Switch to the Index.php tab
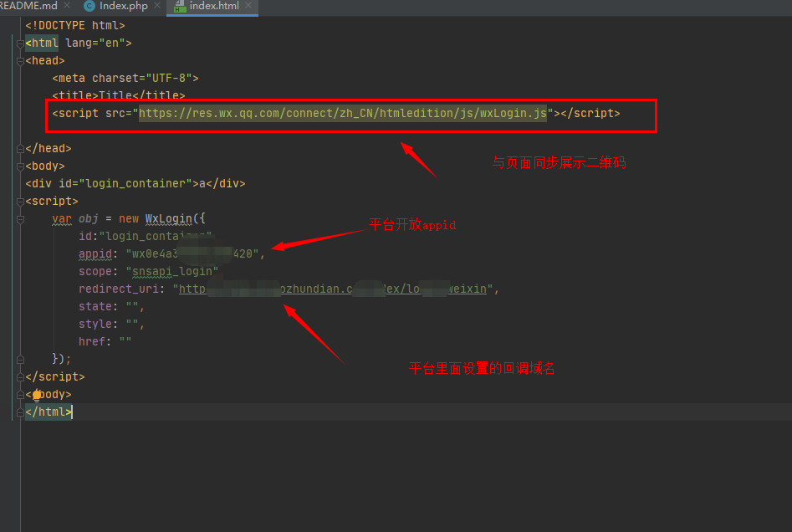 [x=123, y=6]
